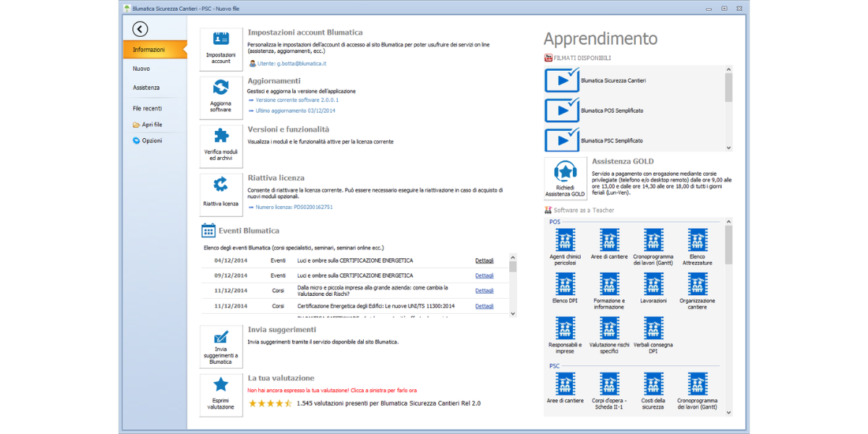Click the Utente g.botta@blumatica.it link
This screenshot has width=868, height=434.
[x=292, y=64]
